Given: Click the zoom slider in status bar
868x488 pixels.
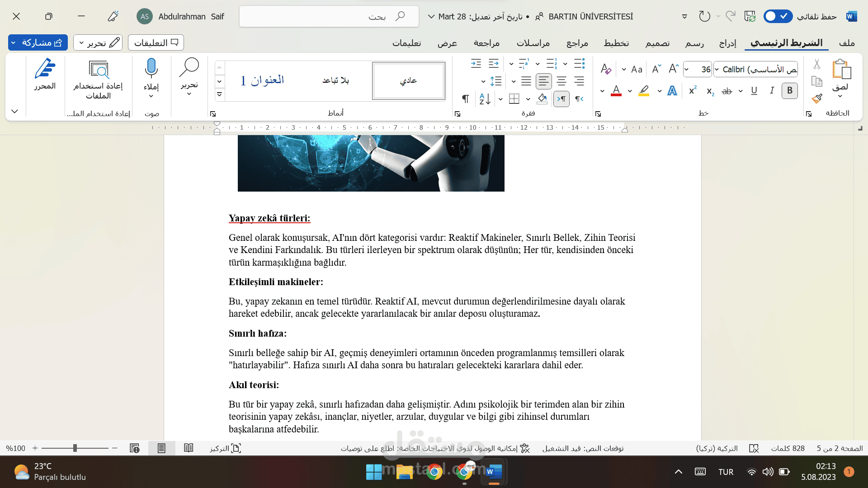Looking at the screenshot, I should [x=75, y=448].
